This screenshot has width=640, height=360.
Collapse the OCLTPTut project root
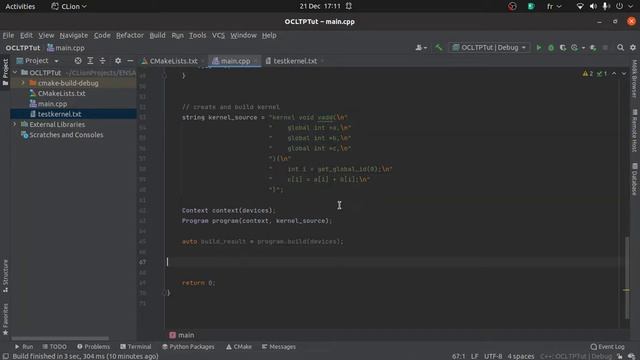(15, 73)
